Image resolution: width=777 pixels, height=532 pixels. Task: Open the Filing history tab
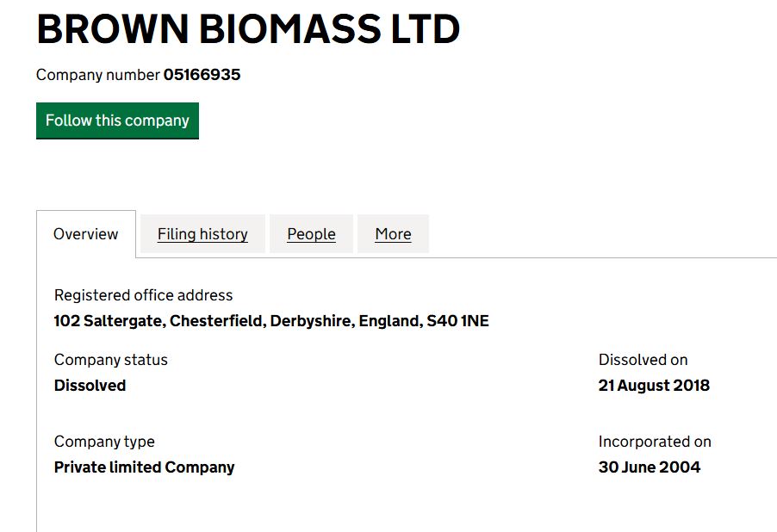click(202, 234)
